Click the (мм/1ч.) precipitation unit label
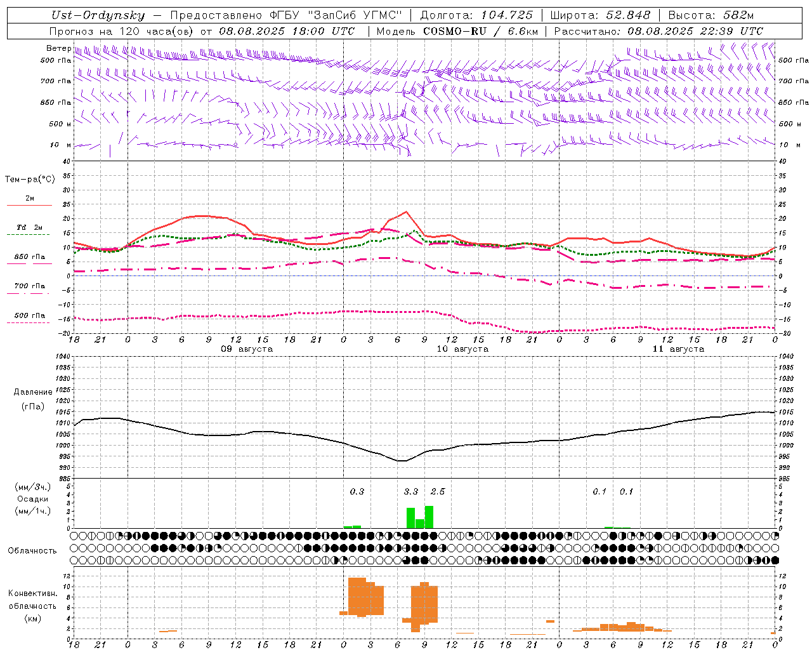Screen dimensions: 812x650 click(33, 511)
